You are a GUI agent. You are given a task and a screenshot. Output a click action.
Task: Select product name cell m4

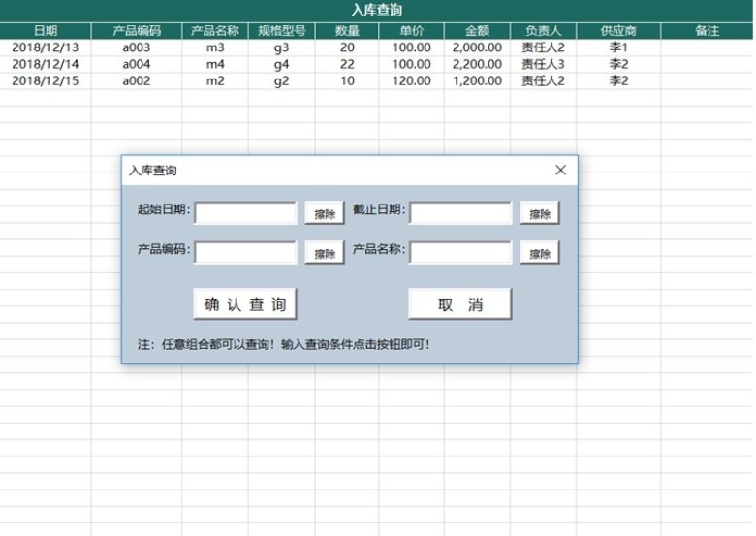[215, 64]
